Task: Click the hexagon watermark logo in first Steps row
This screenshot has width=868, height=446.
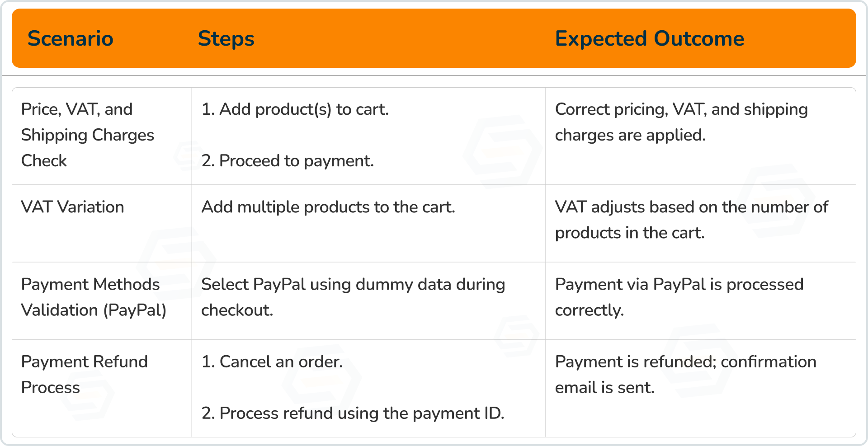Action: 503,152
